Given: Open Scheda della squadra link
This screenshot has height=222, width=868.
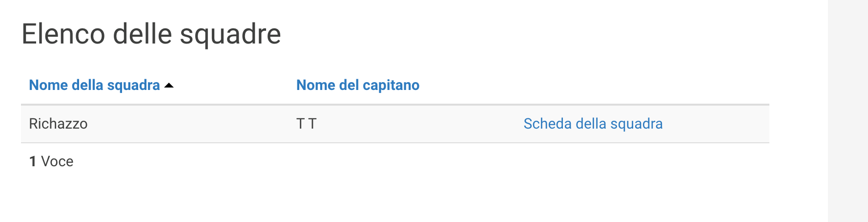Looking at the screenshot, I should [593, 124].
